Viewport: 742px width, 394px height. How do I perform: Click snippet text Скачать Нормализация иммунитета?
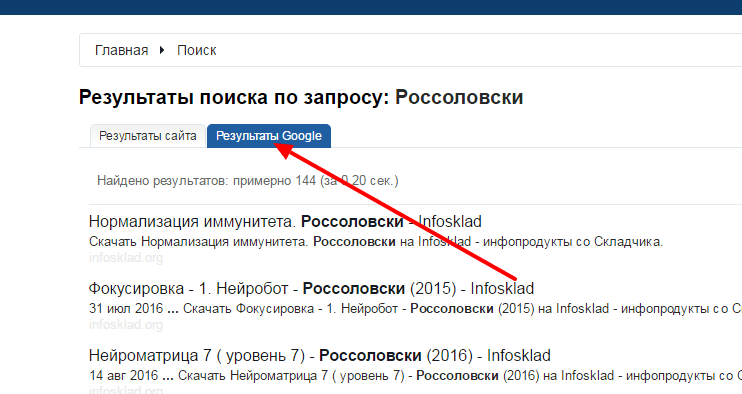coord(376,242)
